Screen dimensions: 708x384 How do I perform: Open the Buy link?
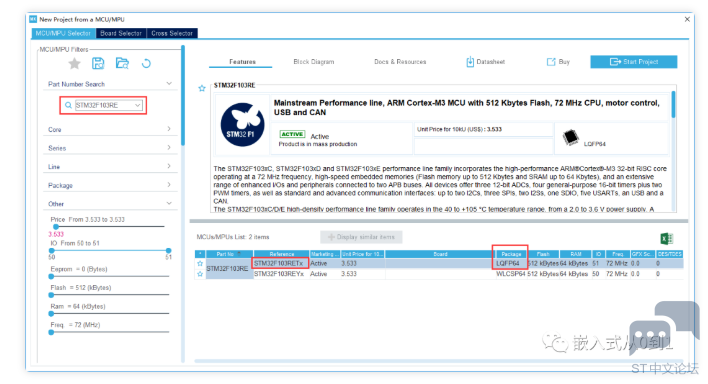click(559, 62)
